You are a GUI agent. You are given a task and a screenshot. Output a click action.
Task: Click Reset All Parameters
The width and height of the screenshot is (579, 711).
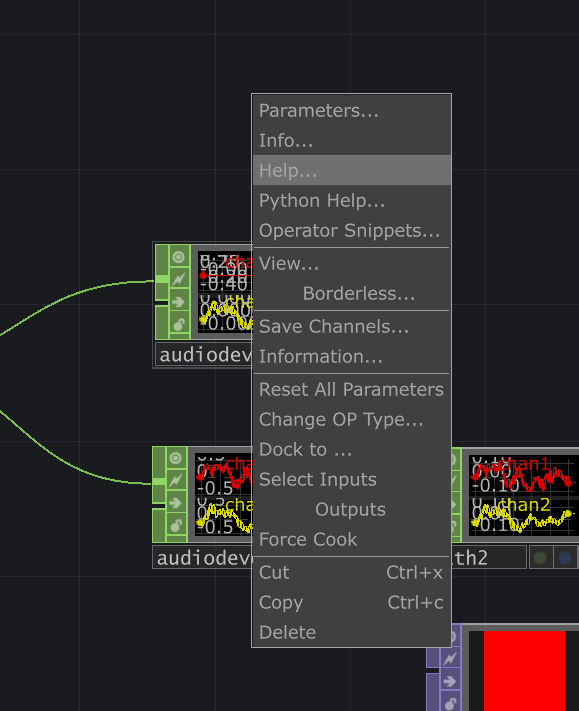pyautogui.click(x=352, y=390)
